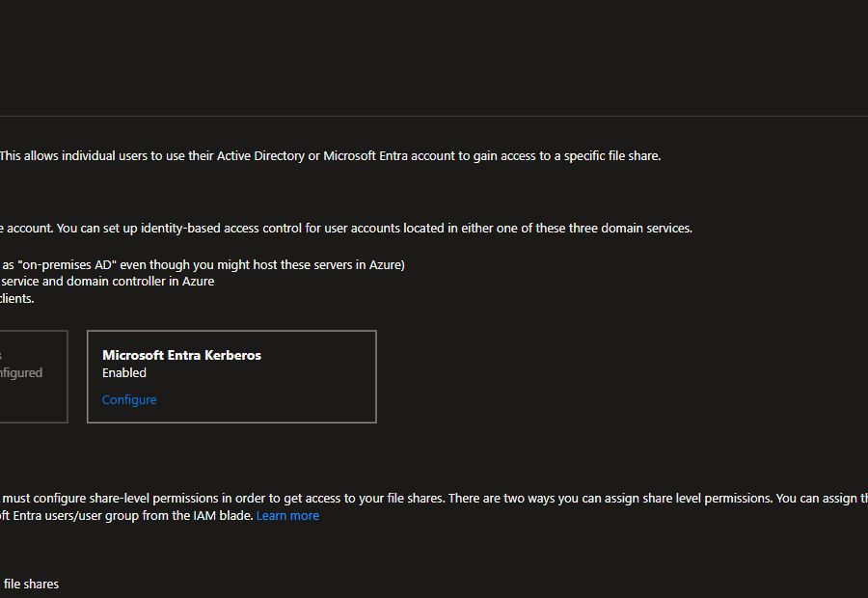The width and height of the screenshot is (868, 598).
Task: Open Configure link for Microsoft Entra Kerberos
Action: click(129, 399)
